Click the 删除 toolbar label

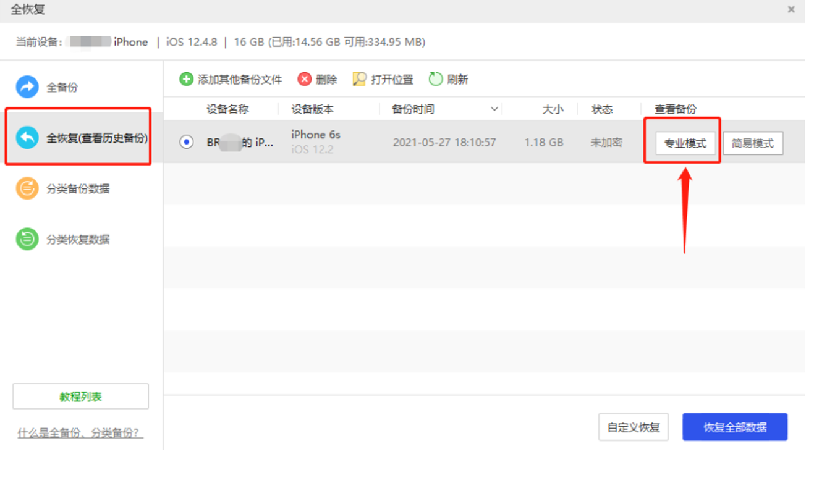coord(326,79)
